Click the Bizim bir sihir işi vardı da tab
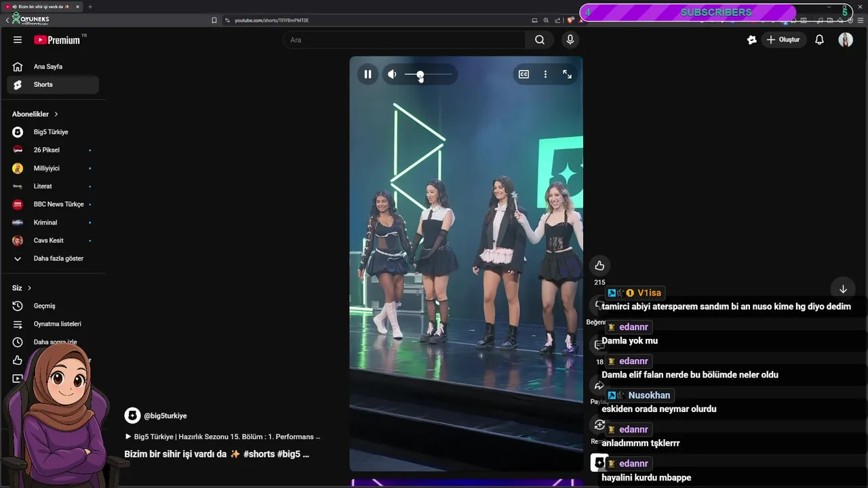This screenshot has height=488, width=868. tap(42, 7)
